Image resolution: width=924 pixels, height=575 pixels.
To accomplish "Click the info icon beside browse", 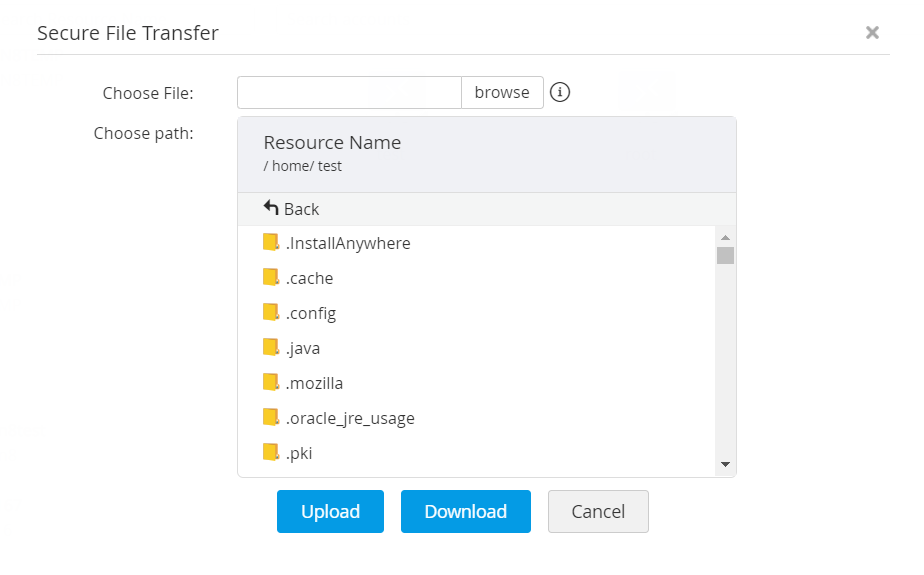I will tap(560, 93).
